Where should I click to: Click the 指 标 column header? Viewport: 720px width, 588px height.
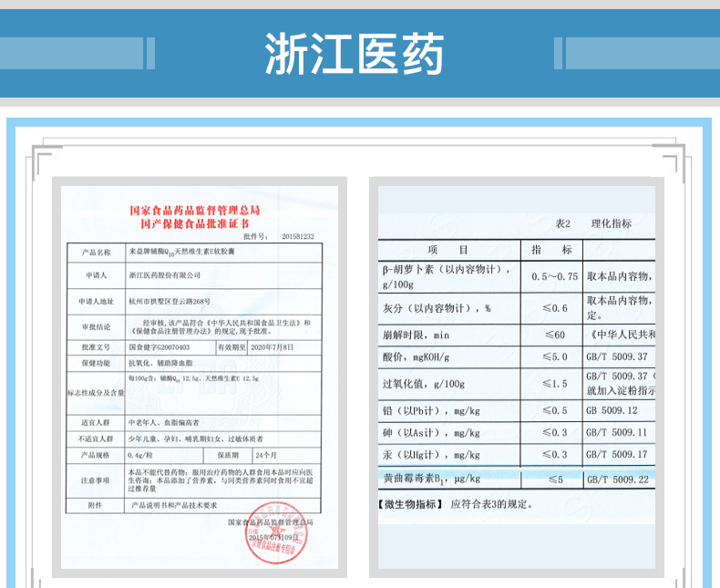pos(551,250)
